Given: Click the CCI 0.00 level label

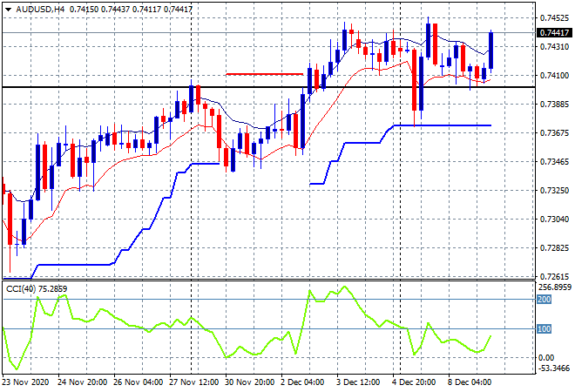Looking at the screenshot, I should point(546,357).
